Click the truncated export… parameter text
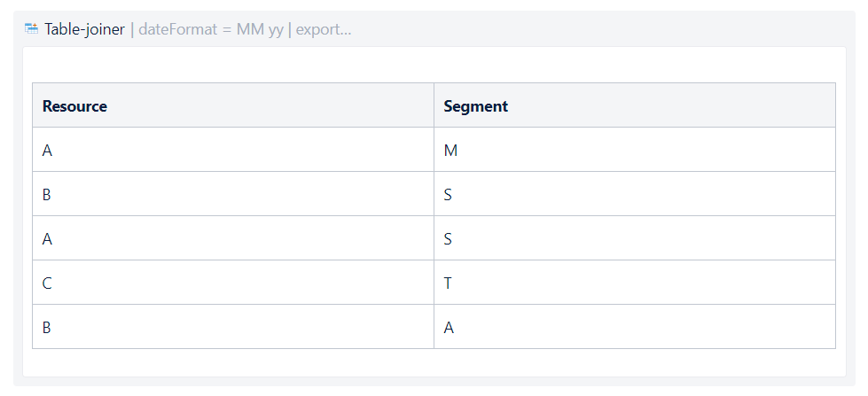Image resolution: width=868 pixels, height=396 pixels. tap(324, 29)
